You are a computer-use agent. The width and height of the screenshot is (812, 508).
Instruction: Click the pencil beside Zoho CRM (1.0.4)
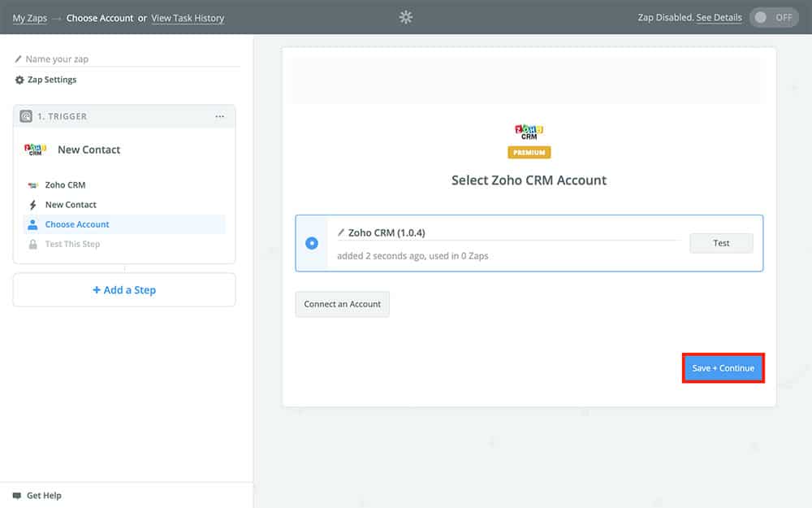click(x=342, y=232)
